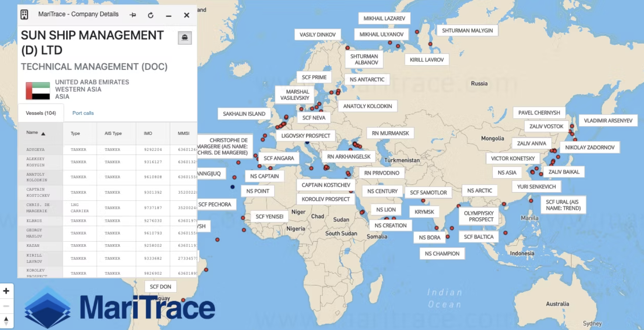Image resolution: width=644 pixels, height=330 pixels.
Task: Pin the Company Details panel
Action: pyautogui.click(x=133, y=15)
